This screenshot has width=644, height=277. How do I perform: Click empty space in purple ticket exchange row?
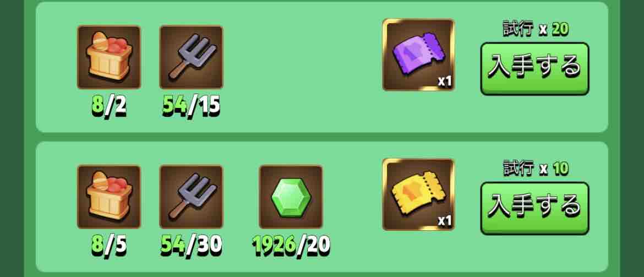pos(302,66)
